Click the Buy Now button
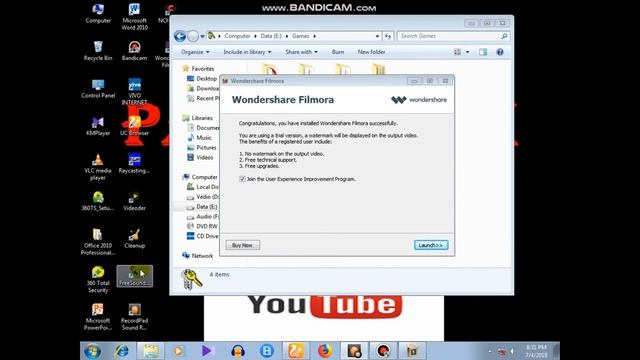Image resolution: width=640 pixels, height=360 pixels. pyautogui.click(x=242, y=245)
